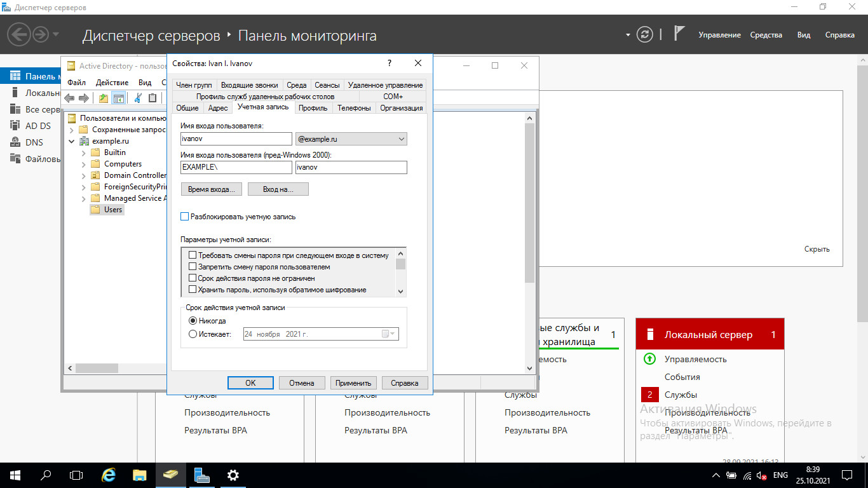
Task: Open the 'Профиль' tab
Action: tap(313, 108)
